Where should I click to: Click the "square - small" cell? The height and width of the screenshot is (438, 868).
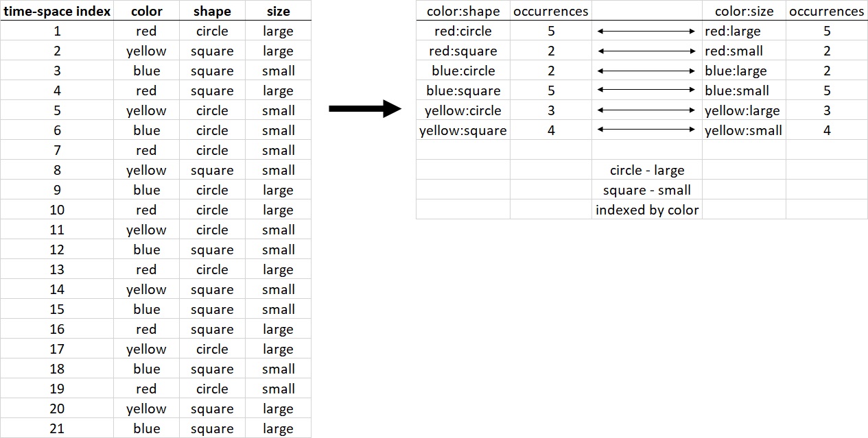[646, 190]
